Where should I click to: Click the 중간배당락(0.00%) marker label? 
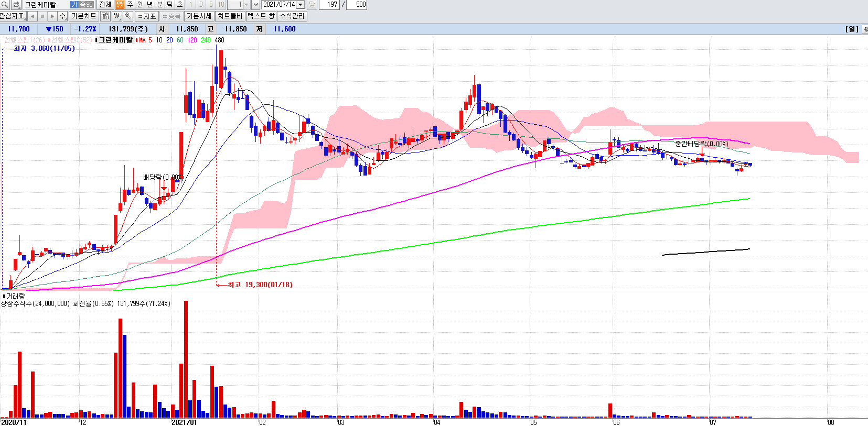(x=701, y=144)
